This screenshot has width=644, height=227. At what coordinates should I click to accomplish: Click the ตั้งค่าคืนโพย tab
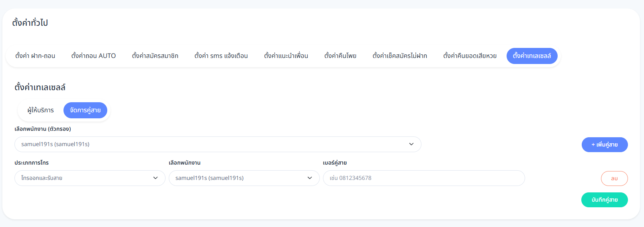pyautogui.click(x=340, y=56)
